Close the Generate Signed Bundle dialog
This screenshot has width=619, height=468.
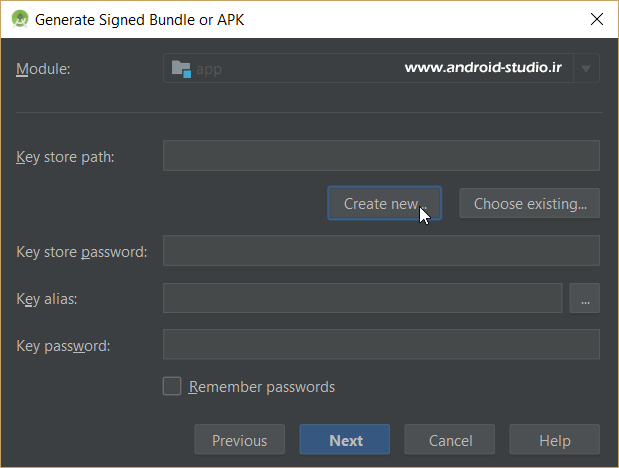(x=596, y=19)
